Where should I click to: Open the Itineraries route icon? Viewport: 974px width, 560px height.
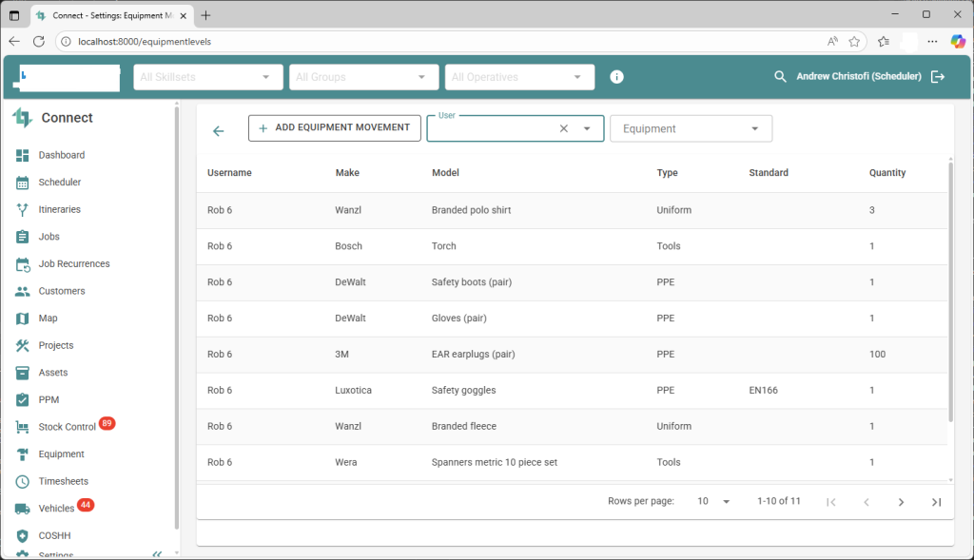click(x=23, y=210)
